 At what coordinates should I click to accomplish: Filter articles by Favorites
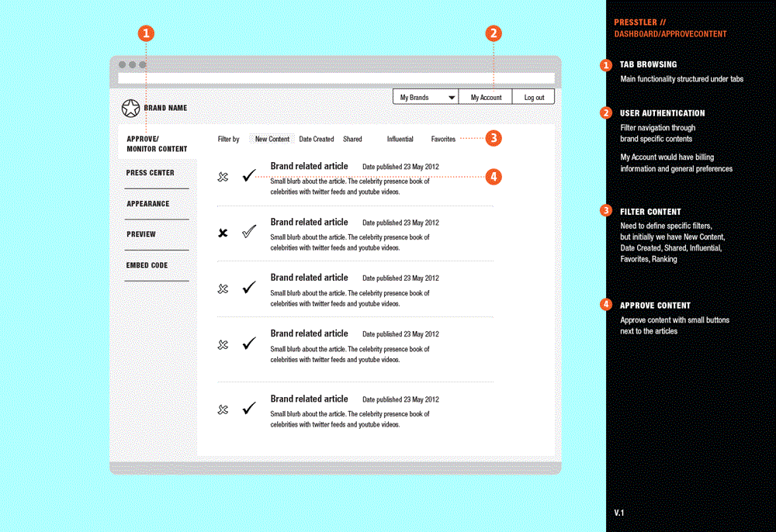tap(443, 140)
